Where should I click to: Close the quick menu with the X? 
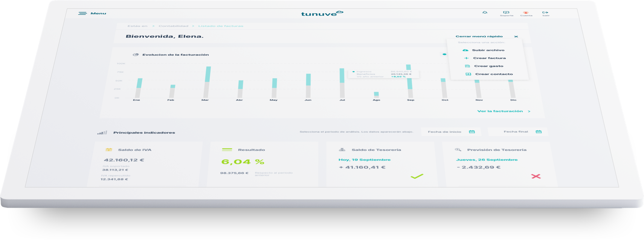click(x=516, y=37)
